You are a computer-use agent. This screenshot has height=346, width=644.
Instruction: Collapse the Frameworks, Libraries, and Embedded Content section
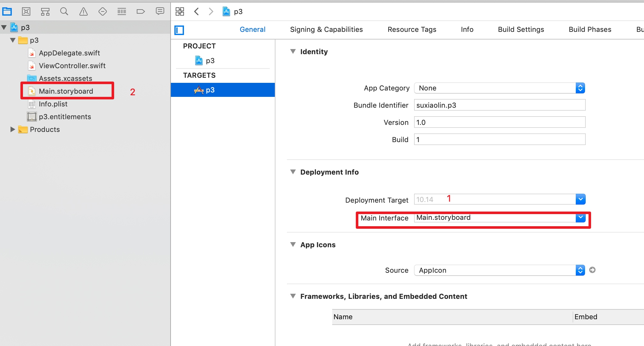coord(293,296)
